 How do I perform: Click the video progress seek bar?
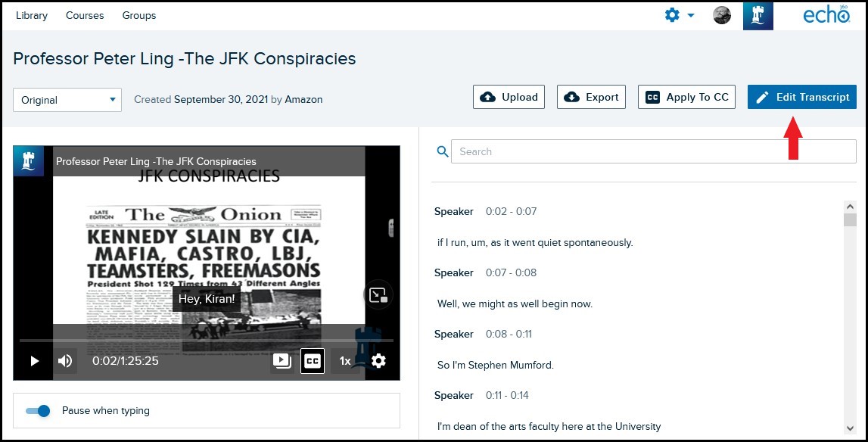click(x=204, y=341)
